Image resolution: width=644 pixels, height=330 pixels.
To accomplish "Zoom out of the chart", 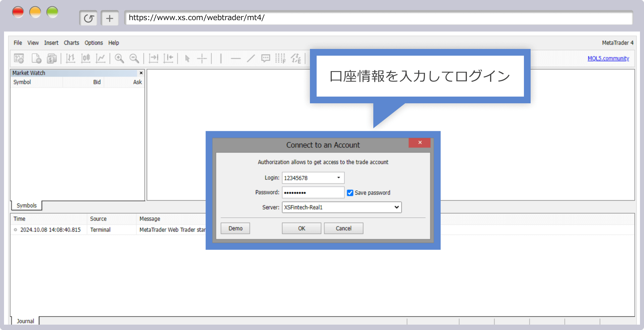I will [134, 58].
